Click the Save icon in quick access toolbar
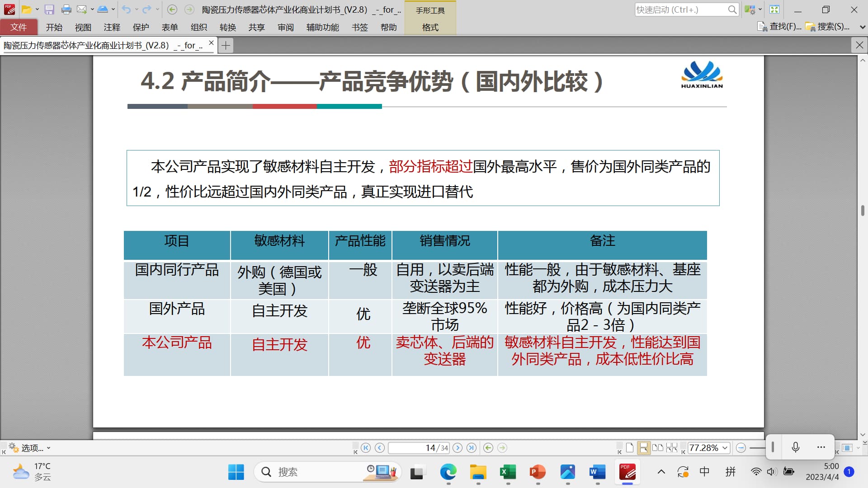The width and height of the screenshot is (868, 488). (49, 9)
